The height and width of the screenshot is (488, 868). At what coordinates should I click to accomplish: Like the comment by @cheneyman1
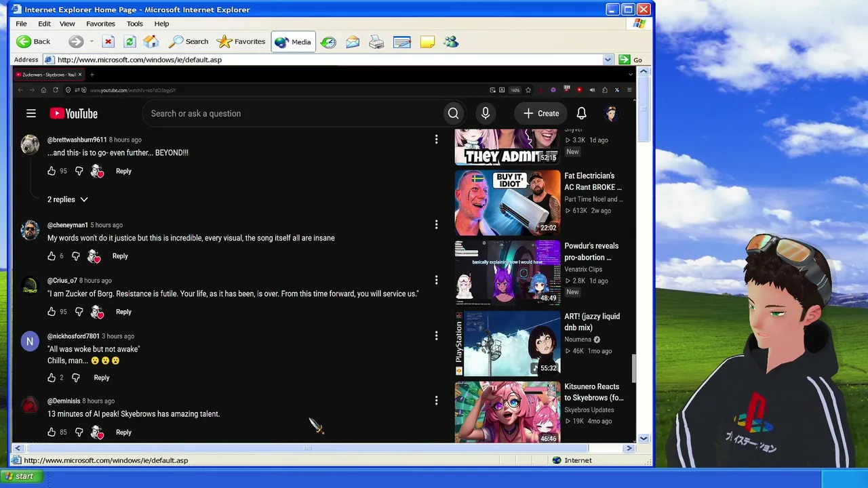tap(52, 256)
